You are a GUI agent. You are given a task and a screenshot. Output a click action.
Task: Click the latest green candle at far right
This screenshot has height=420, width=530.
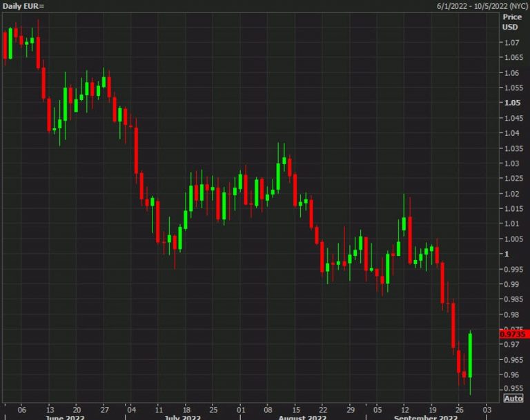470,354
